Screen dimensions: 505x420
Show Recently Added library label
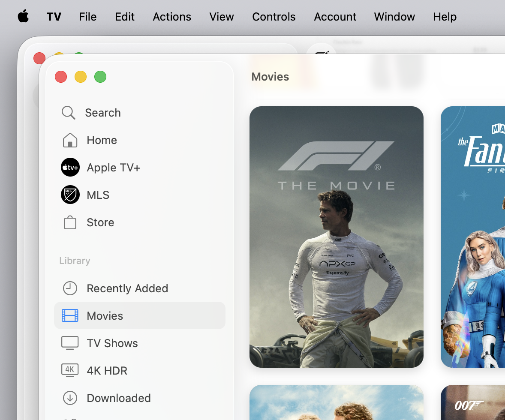(x=127, y=288)
